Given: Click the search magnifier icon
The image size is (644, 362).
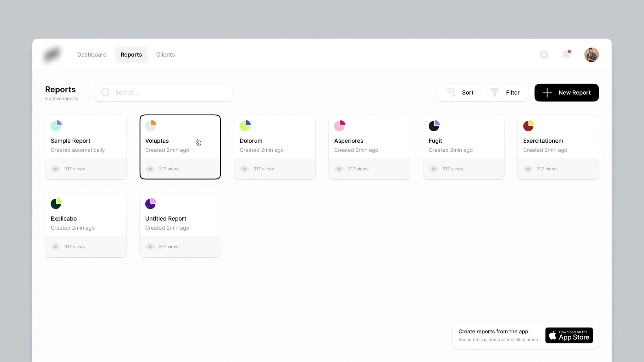Looking at the screenshot, I should click(x=106, y=93).
